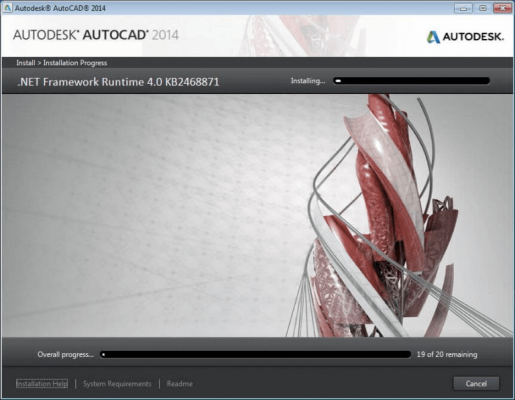Click the '19 of 20 remaining' text
The width and height of the screenshot is (515, 400).
[x=447, y=355]
